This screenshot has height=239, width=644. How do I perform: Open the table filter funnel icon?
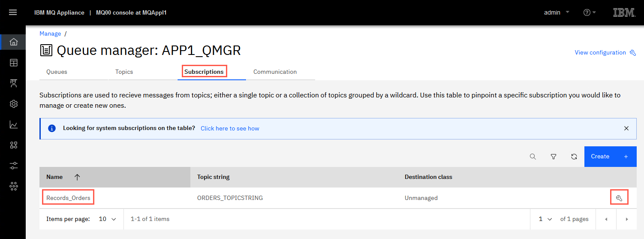click(554, 157)
